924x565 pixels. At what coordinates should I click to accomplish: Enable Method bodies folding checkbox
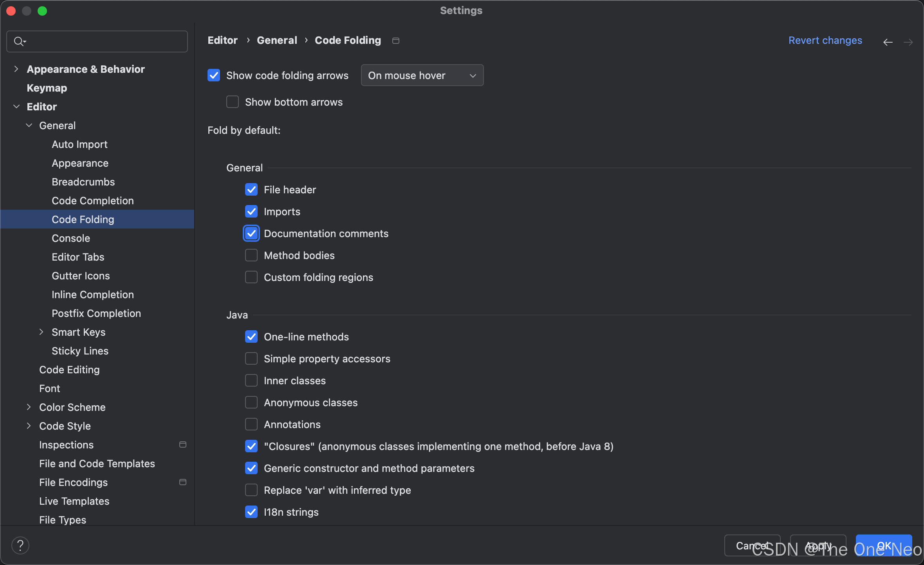[x=251, y=256]
